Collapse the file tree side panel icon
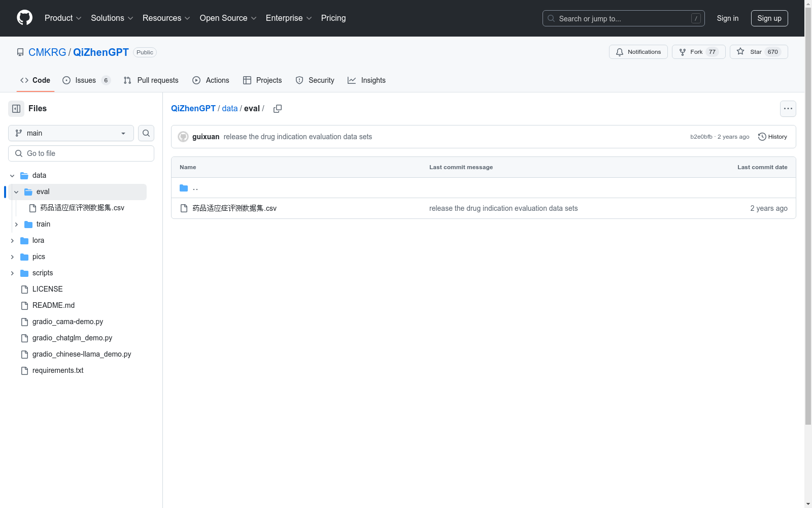This screenshot has width=812, height=508. pyautogui.click(x=16, y=109)
